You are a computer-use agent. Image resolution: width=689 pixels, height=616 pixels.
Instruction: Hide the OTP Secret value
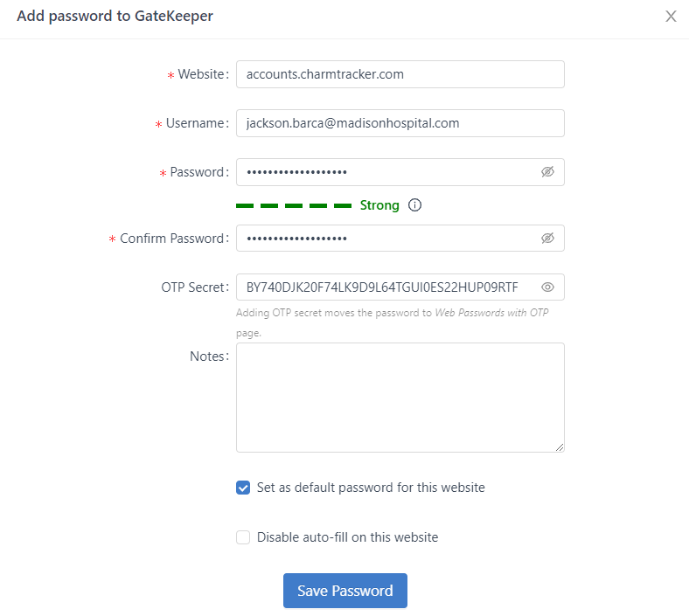(547, 287)
